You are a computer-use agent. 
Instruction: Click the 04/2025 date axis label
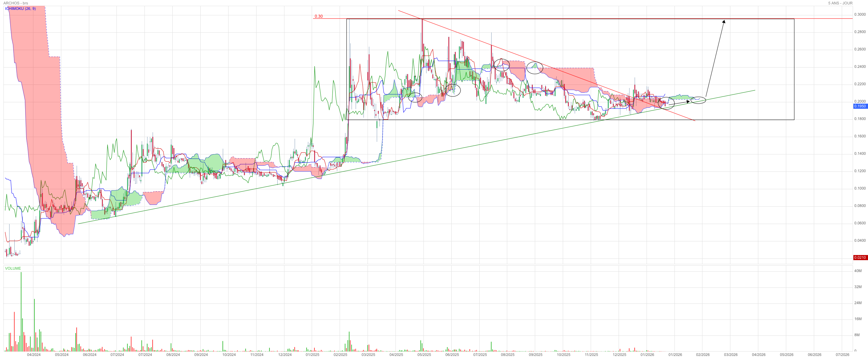396,355
